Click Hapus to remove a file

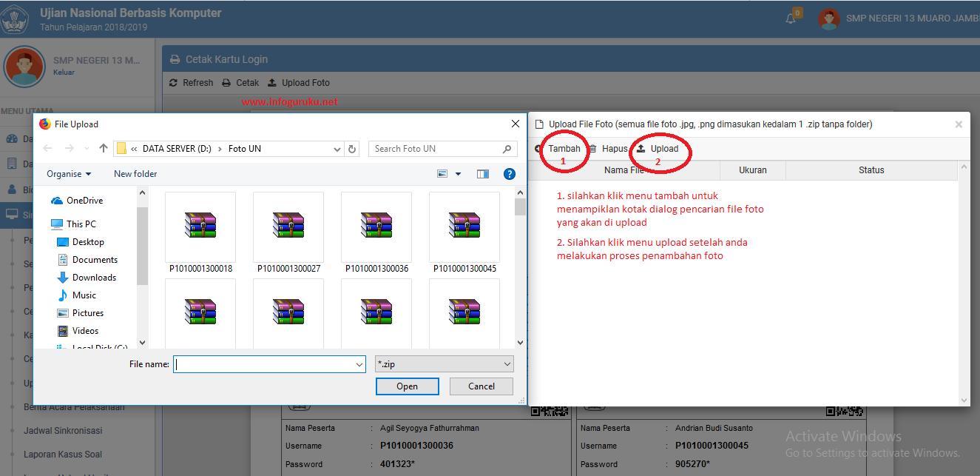coord(608,149)
